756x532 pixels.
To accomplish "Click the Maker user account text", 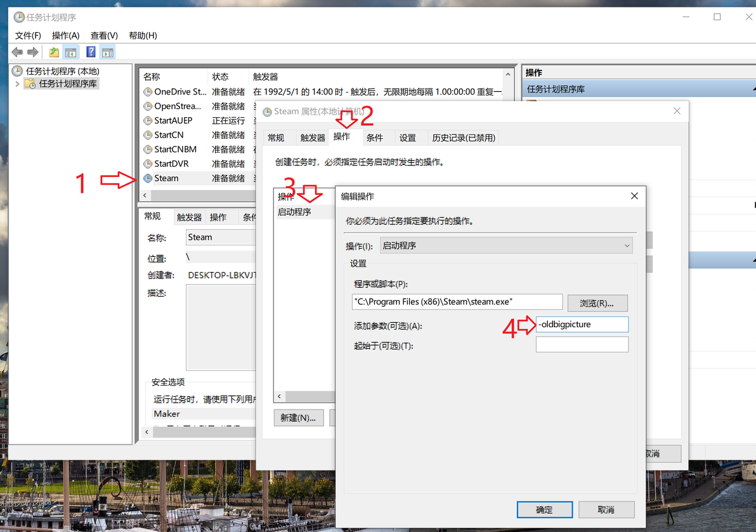I will 167,414.
